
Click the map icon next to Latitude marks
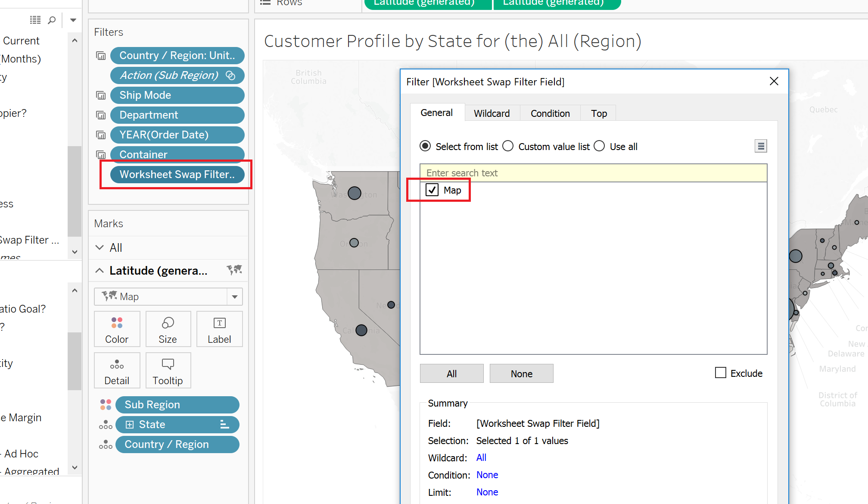(234, 270)
